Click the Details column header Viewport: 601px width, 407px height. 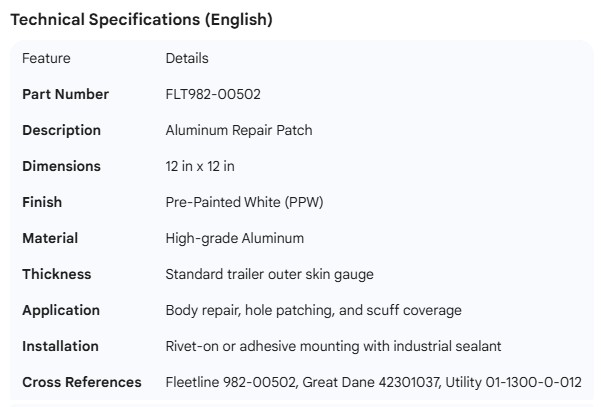click(x=187, y=58)
